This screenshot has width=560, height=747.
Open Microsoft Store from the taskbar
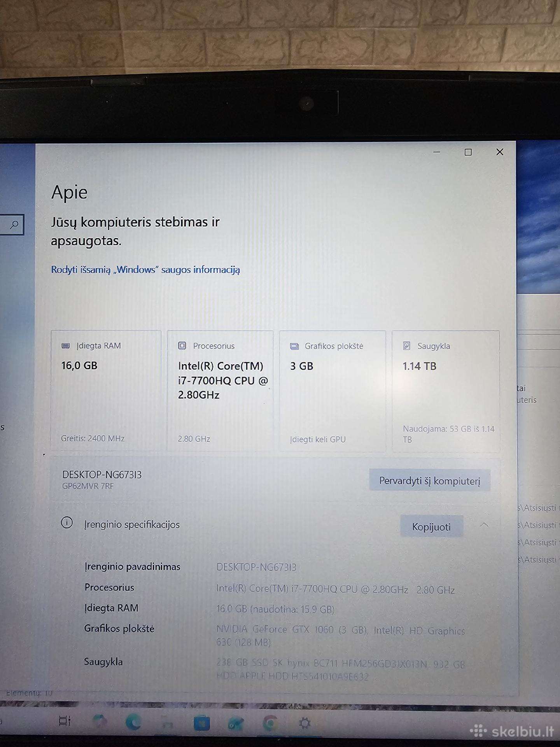click(x=202, y=724)
